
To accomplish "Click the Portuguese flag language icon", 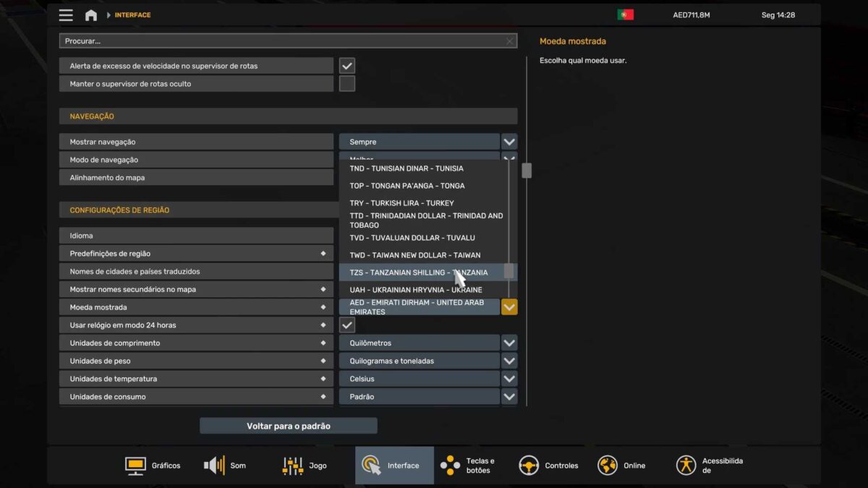I will [x=625, y=14].
